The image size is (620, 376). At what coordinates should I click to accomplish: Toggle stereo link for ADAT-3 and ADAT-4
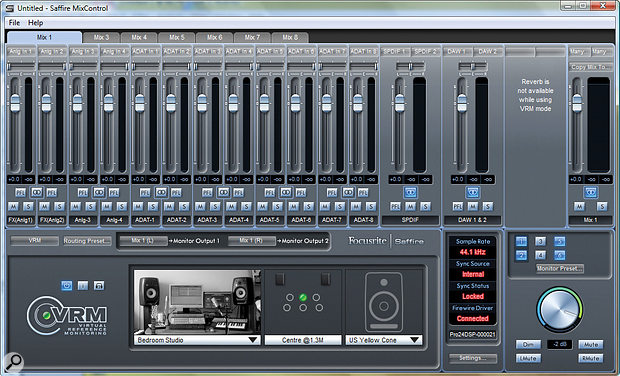point(223,193)
